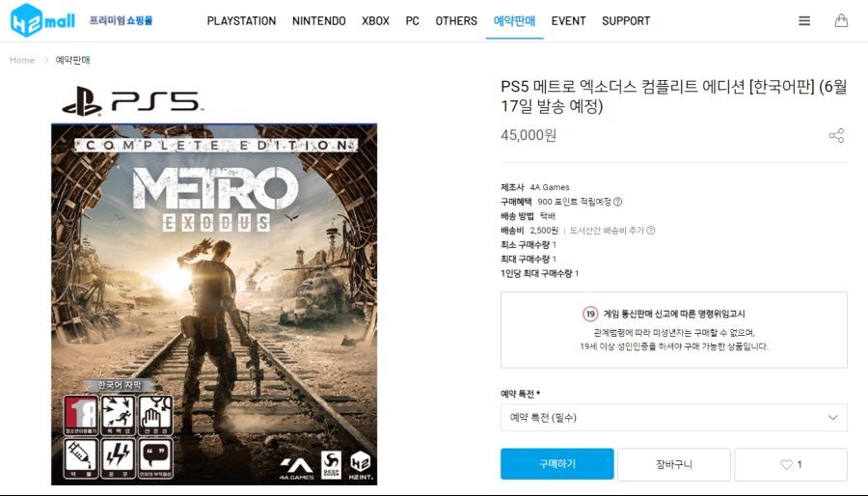Open the XBOX menu
This screenshot has height=496, width=868.
pos(375,21)
